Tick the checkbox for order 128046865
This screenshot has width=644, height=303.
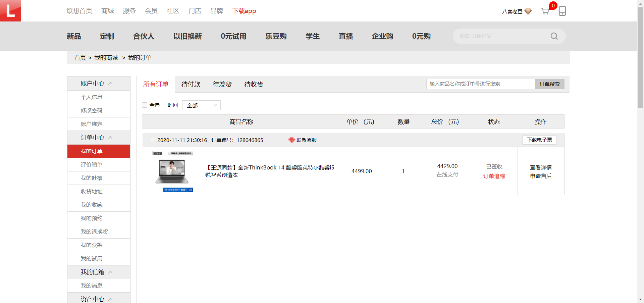pyautogui.click(x=153, y=140)
